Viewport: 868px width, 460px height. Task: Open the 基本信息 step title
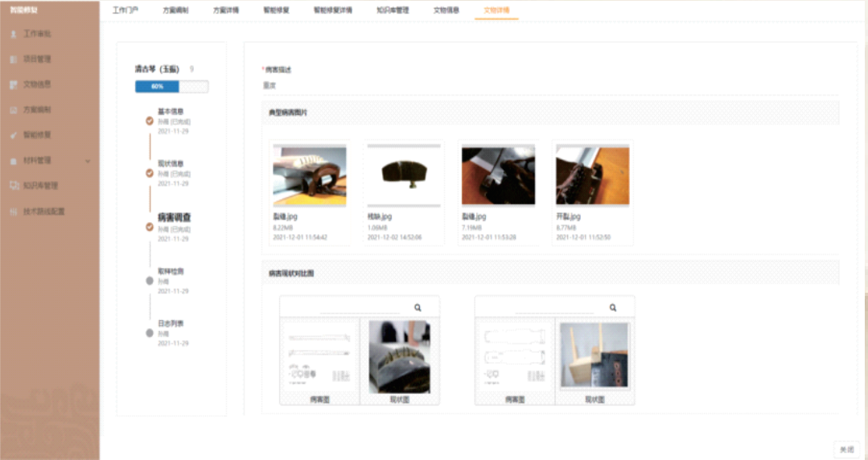pyautogui.click(x=171, y=111)
